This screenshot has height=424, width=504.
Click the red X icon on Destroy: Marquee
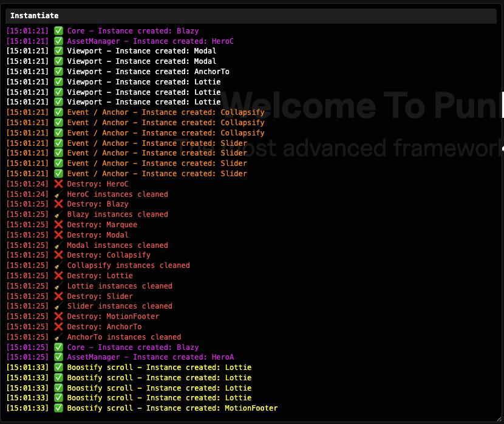tap(58, 224)
